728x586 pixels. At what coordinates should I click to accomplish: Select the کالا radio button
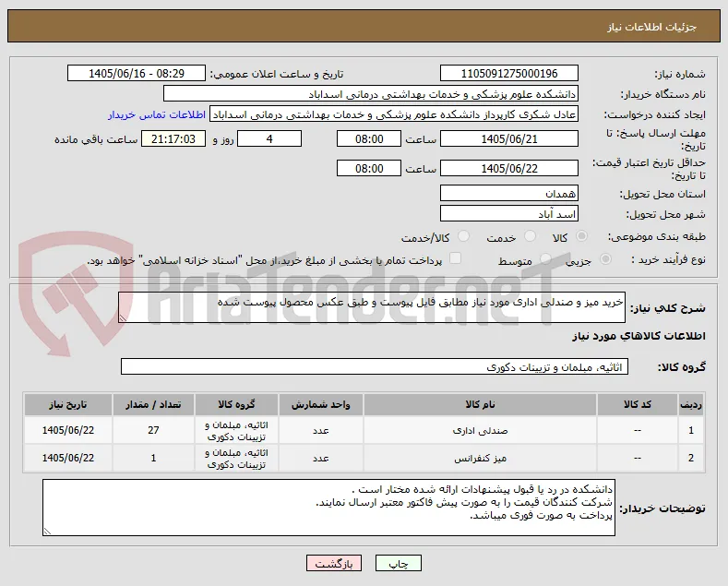(580, 236)
